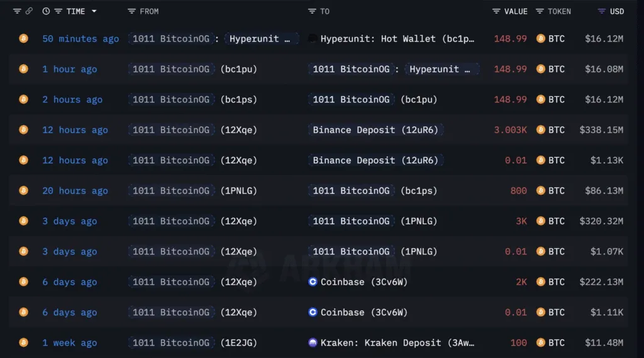Image resolution: width=644 pixels, height=358 pixels.
Task: Filter by the USD column
Action: click(601, 11)
